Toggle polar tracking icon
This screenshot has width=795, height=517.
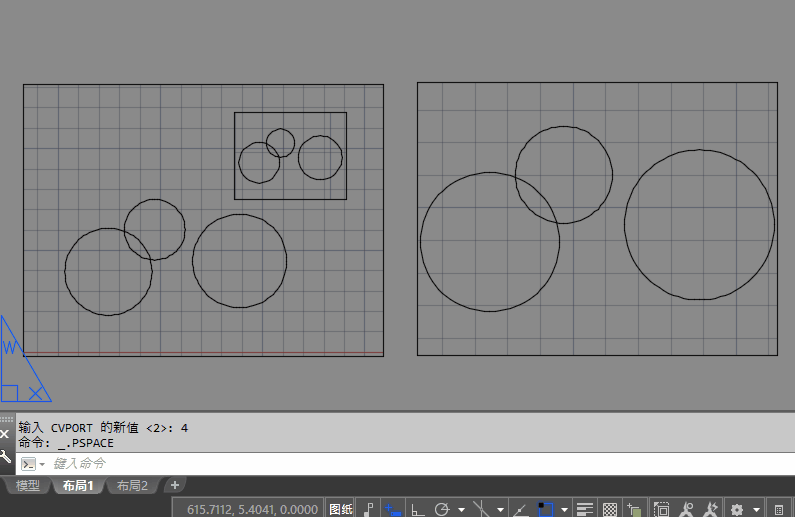[x=442, y=509]
